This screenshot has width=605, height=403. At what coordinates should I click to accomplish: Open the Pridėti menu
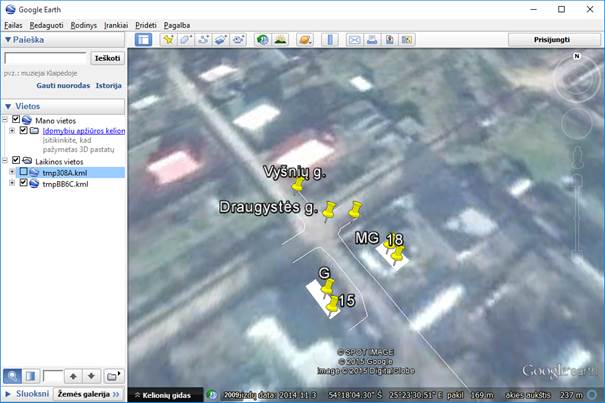(x=146, y=25)
